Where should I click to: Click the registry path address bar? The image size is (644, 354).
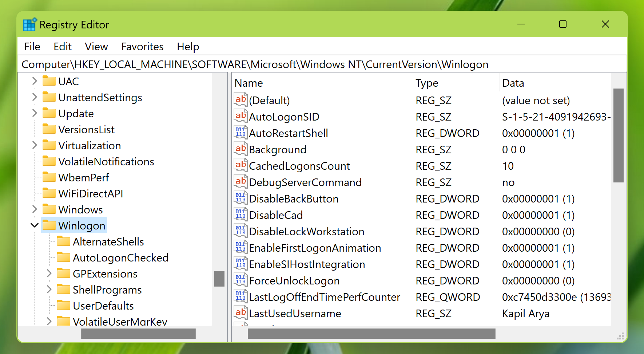[322, 64]
